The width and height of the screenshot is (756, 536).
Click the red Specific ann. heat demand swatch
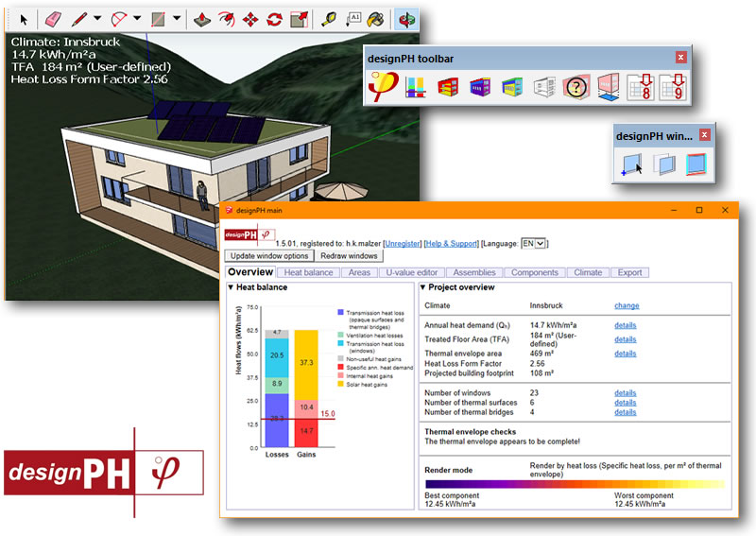340,367
